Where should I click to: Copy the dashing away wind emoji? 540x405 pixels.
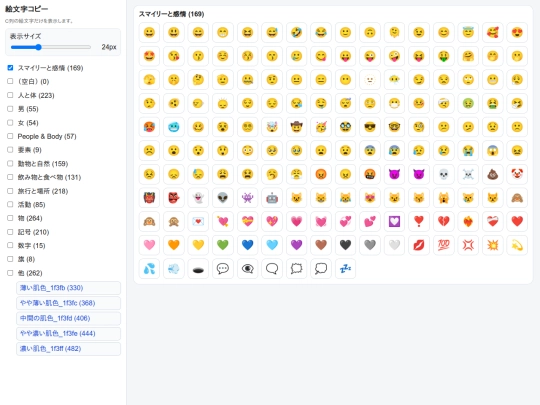(174, 268)
